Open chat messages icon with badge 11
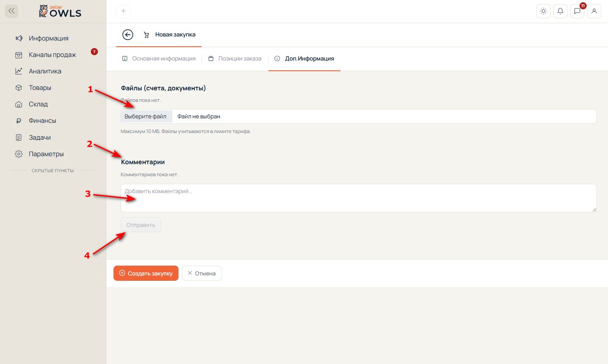Image resolution: width=608 pixels, height=364 pixels. 577,11
